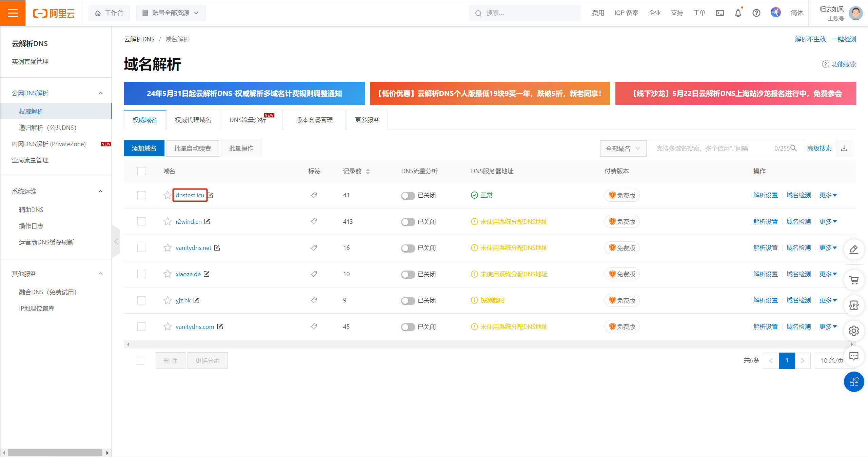Collapse the 系统运维 sidebar section

coord(100,191)
